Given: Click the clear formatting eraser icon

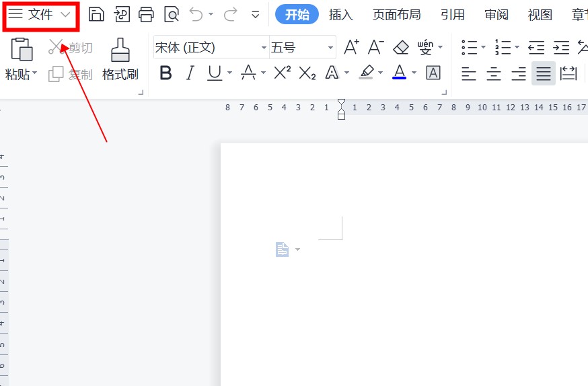Looking at the screenshot, I should (401, 47).
